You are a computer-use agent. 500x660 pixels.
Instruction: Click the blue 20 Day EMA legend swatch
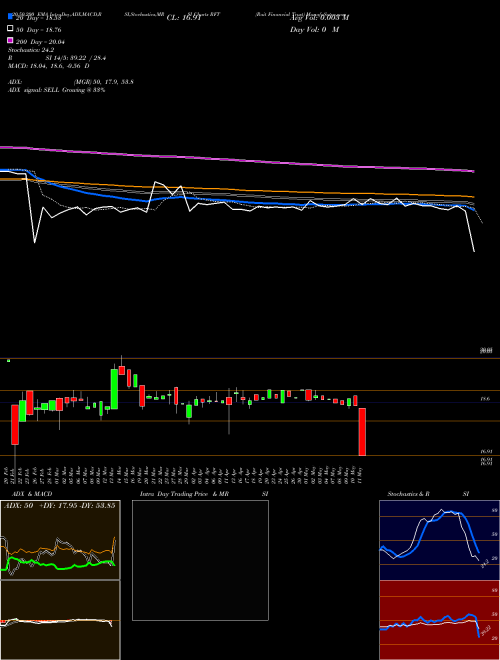(x=10, y=16)
